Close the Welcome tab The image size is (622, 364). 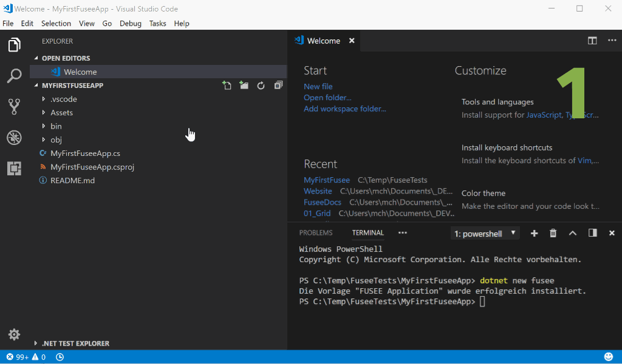pyautogui.click(x=352, y=41)
